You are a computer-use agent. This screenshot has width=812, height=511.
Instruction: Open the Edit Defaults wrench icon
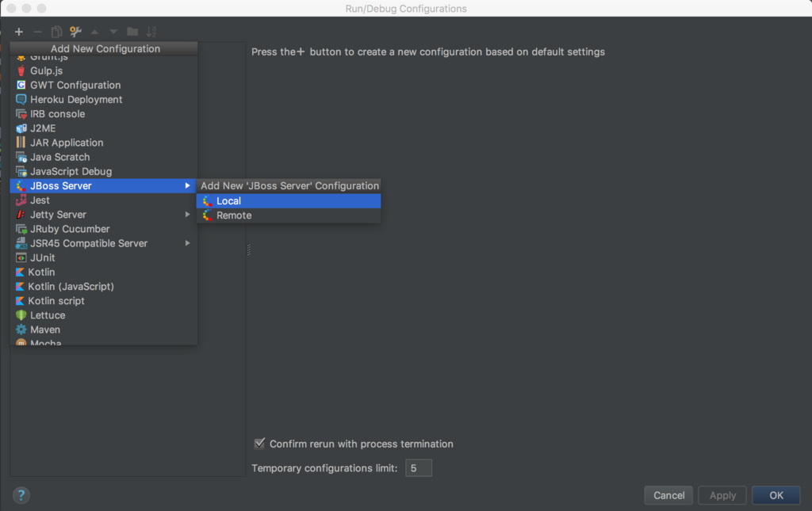(75, 32)
